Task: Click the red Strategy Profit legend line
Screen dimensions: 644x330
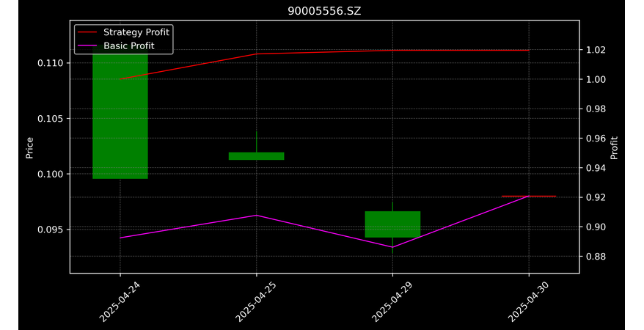Action: [87, 32]
